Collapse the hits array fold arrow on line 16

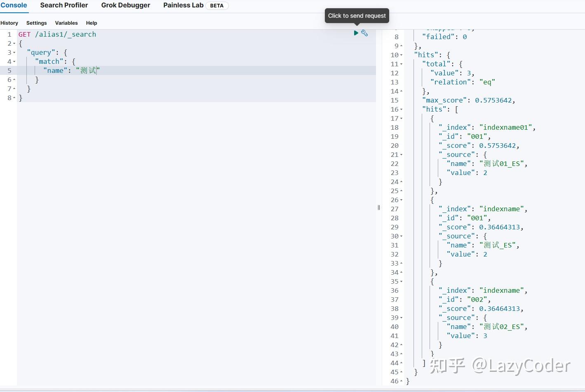pos(402,109)
